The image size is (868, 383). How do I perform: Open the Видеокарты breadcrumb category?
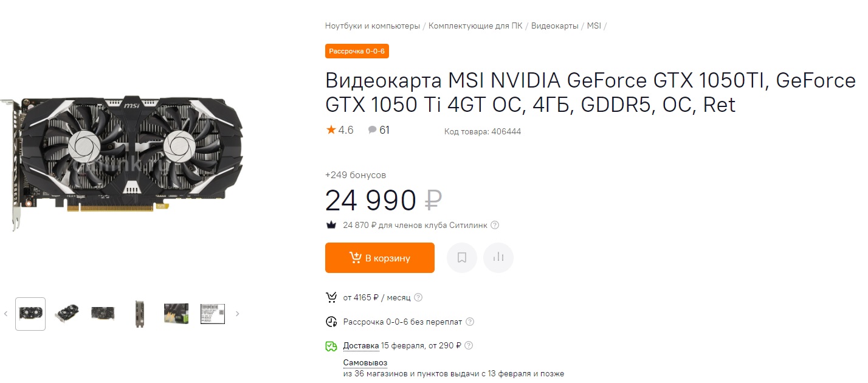pos(554,26)
